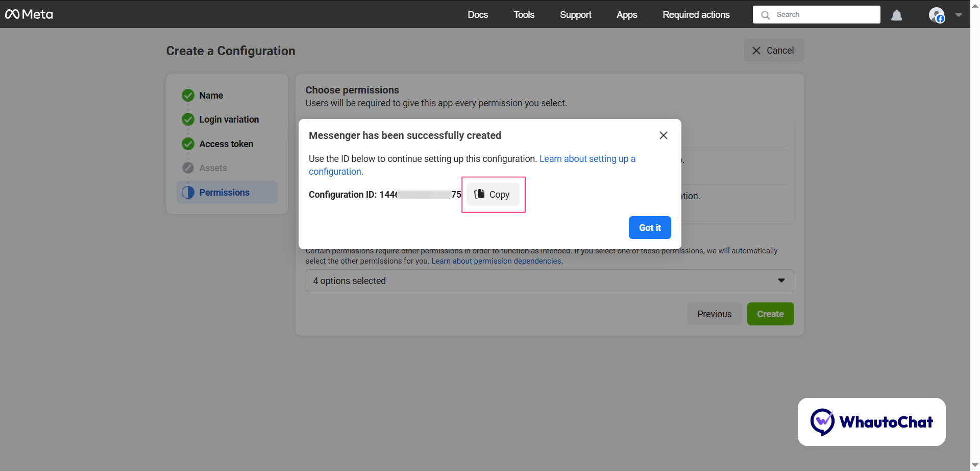Select Required actions in the top bar
The image size is (980, 471).
(696, 15)
